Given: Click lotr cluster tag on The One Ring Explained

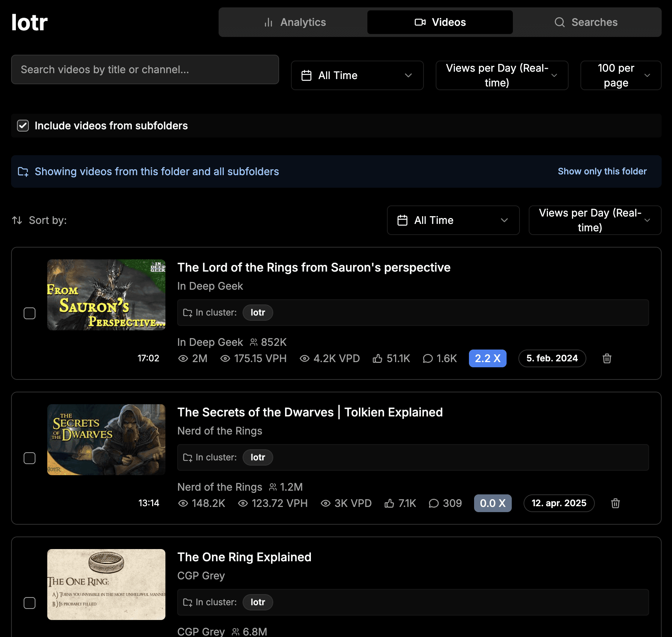Looking at the screenshot, I should click(x=258, y=602).
